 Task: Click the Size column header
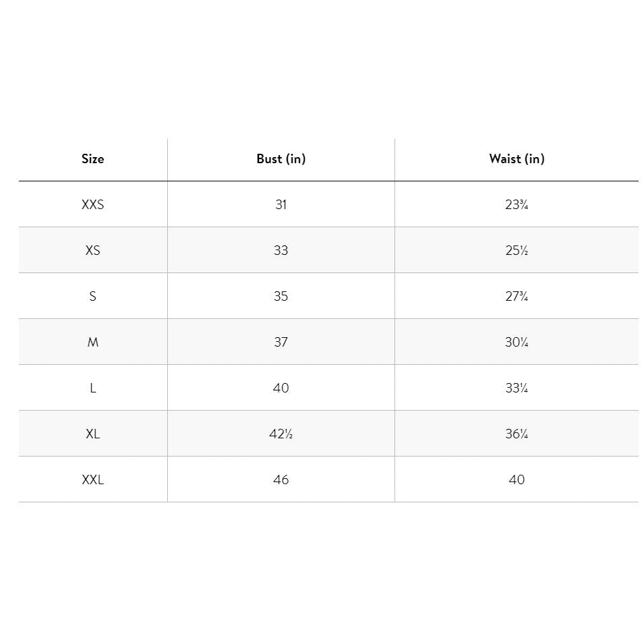click(x=93, y=159)
